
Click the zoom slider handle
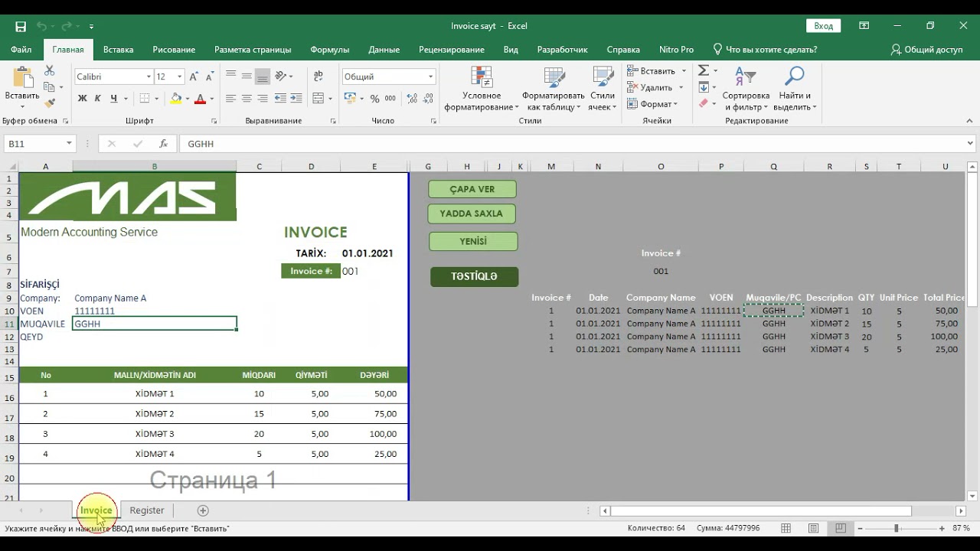pos(897,529)
